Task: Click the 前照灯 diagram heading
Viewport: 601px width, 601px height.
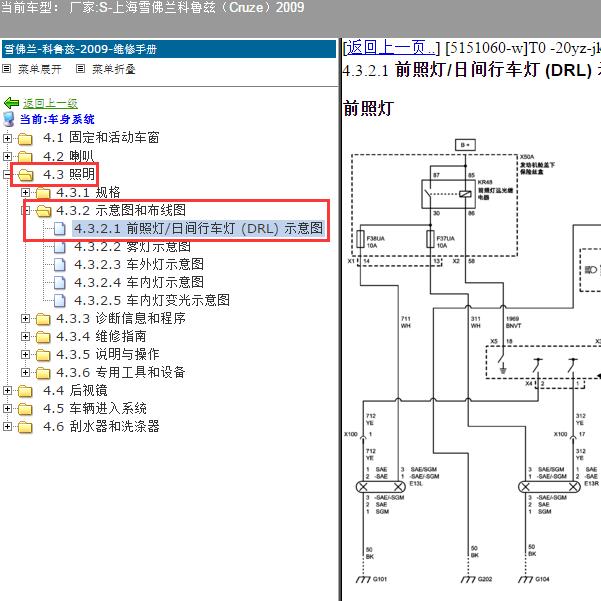Action: [368, 108]
